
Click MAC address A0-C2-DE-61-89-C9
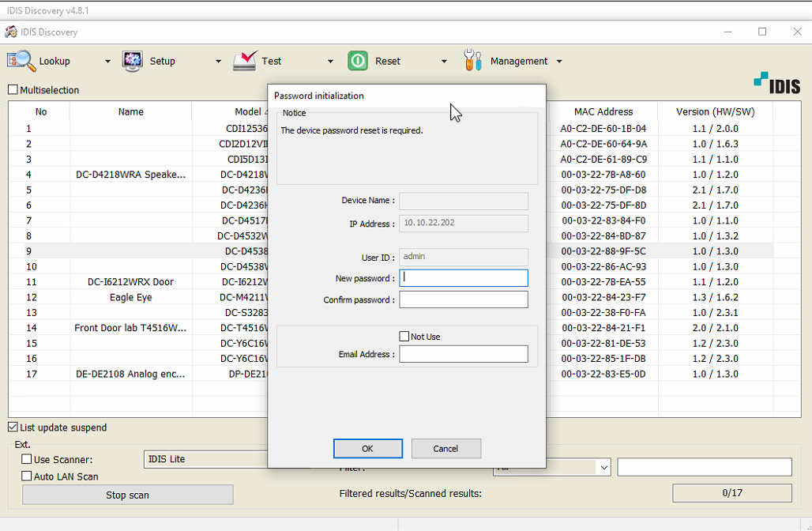coord(603,159)
